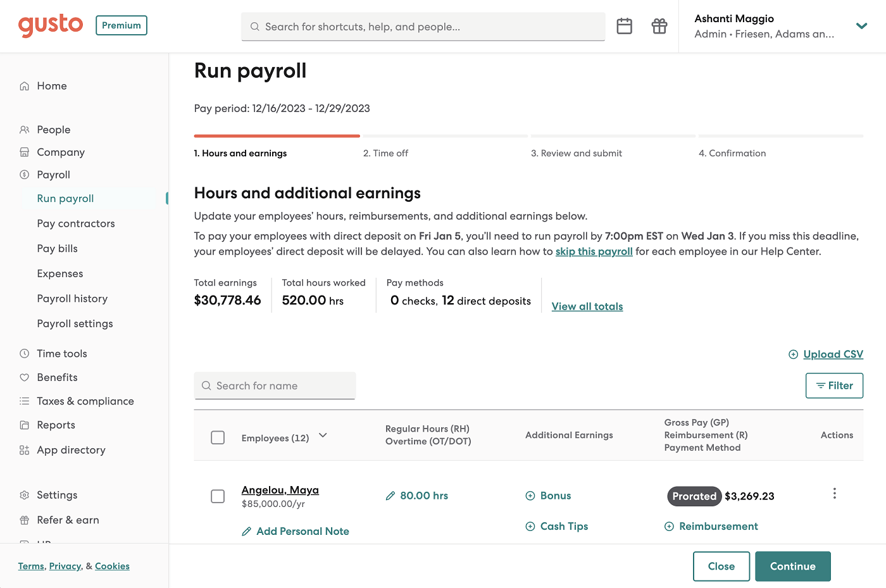
Task: Click the Hours and earnings progress bar
Action: point(277,135)
